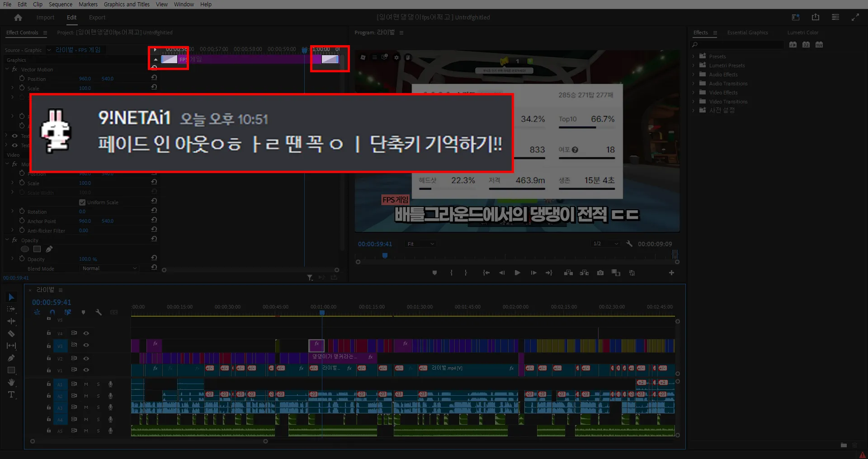Screen dimensions: 868x459
Task: Click Quick Export icon at top right
Action: 816,17
